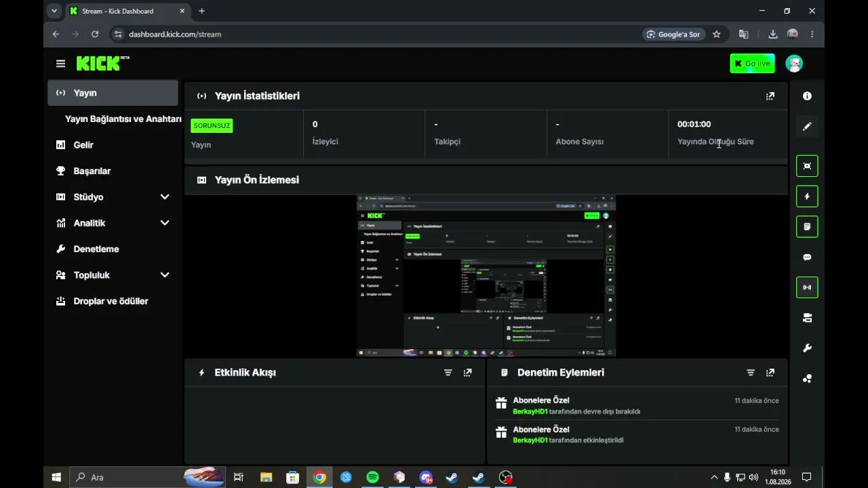Viewport: 868px width, 488px height.
Task: Open the Windows notification center
Action: (x=807, y=477)
